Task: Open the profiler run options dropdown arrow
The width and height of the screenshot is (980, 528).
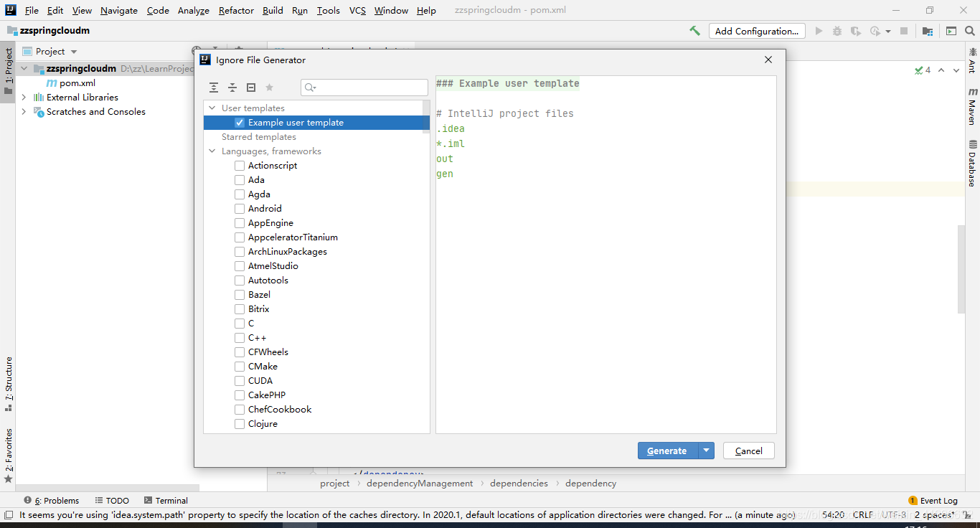Action: click(888, 31)
